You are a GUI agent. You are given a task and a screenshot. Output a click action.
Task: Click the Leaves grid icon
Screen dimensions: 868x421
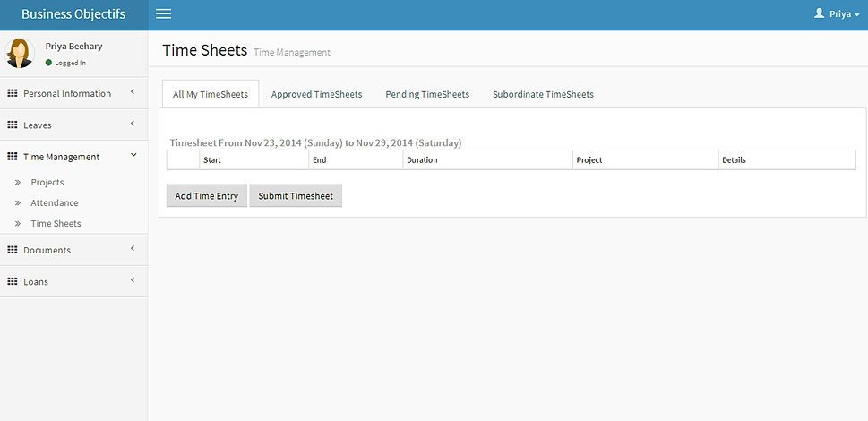13,125
